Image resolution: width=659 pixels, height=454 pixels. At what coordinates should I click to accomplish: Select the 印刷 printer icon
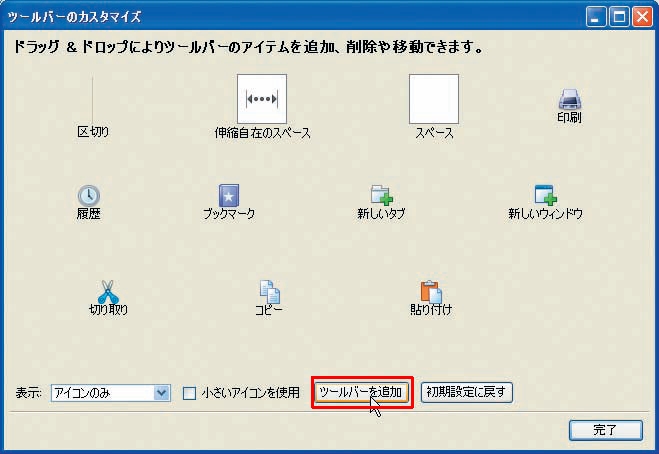[569, 99]
